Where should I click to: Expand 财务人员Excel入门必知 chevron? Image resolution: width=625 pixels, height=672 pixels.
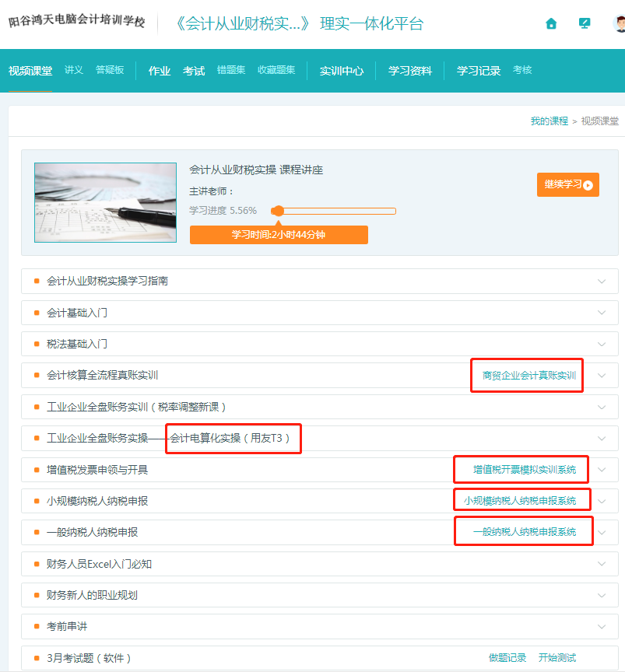point(602,564)
